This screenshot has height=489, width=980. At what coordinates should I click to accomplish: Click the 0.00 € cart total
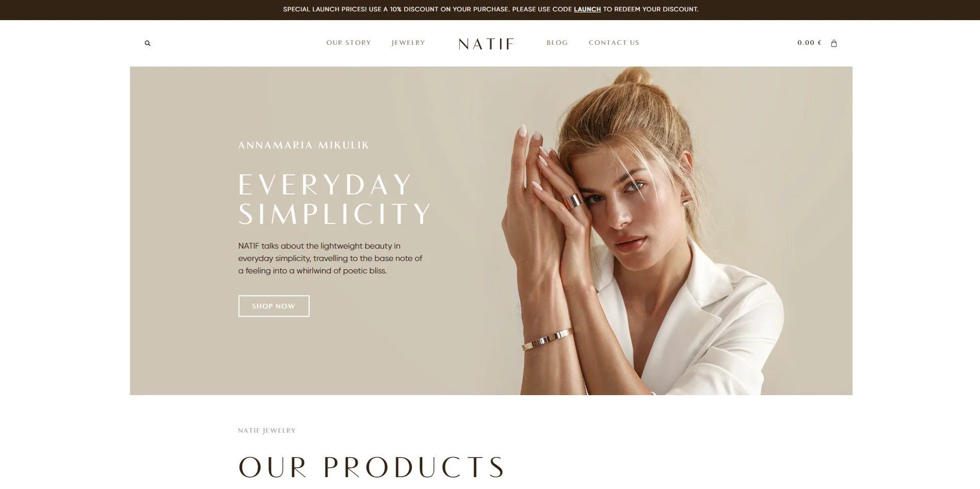pos(809,43)
